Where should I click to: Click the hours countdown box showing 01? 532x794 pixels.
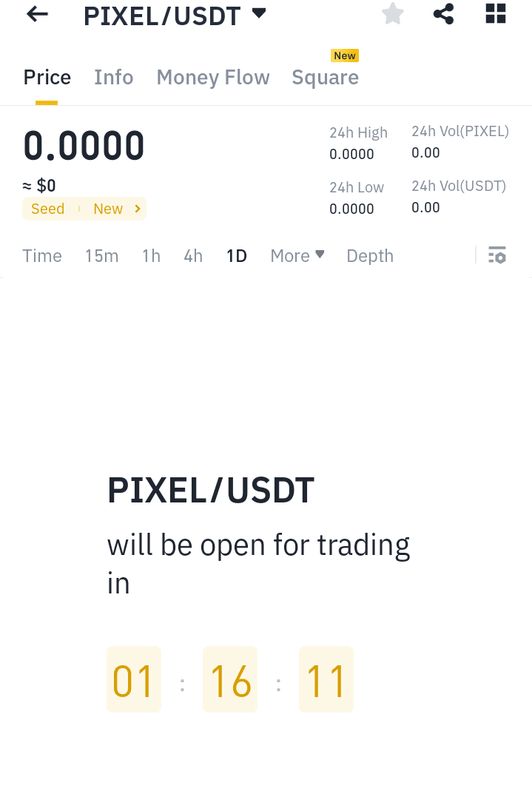[x=133, y=679]
